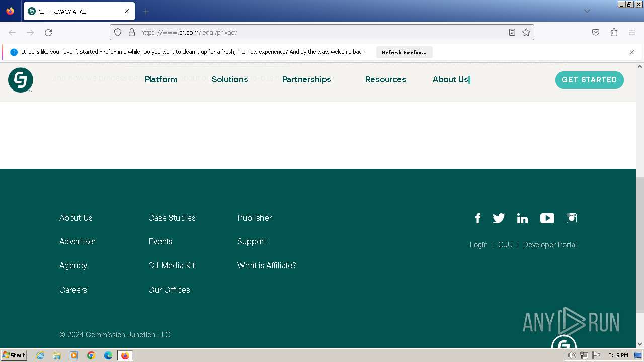Open the media player taskbar icon

pyautogui.click(x=74, y=355)
